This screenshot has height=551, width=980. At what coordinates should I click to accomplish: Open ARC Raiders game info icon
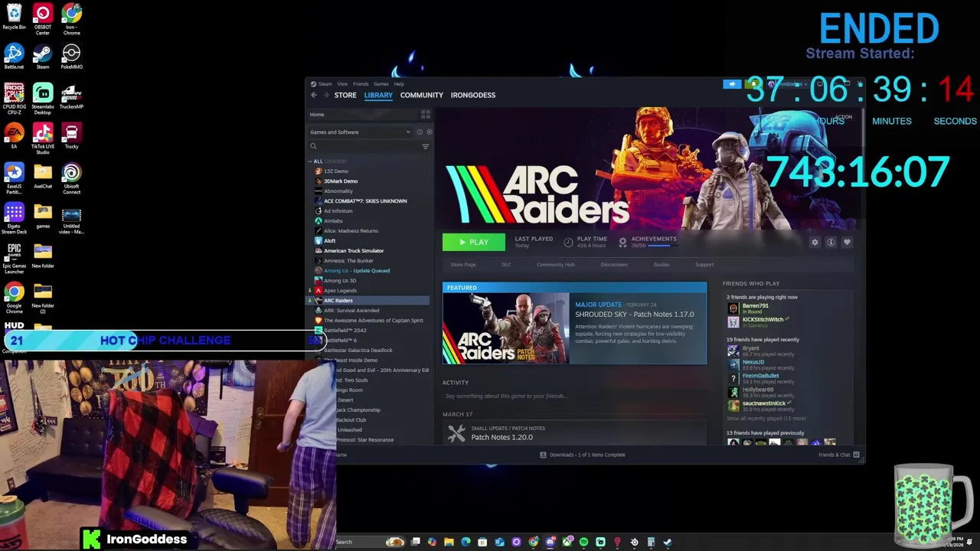tap(831, 242)
